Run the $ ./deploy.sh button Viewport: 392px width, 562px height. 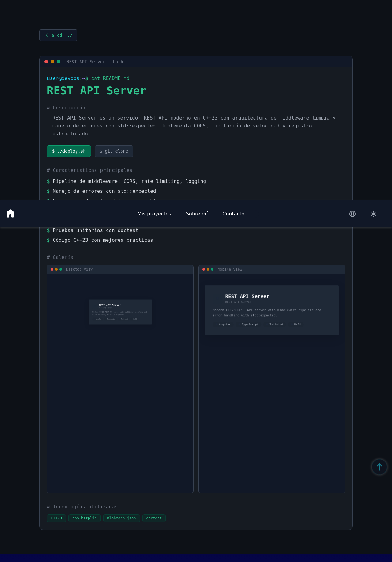click(x=69, y=151)
